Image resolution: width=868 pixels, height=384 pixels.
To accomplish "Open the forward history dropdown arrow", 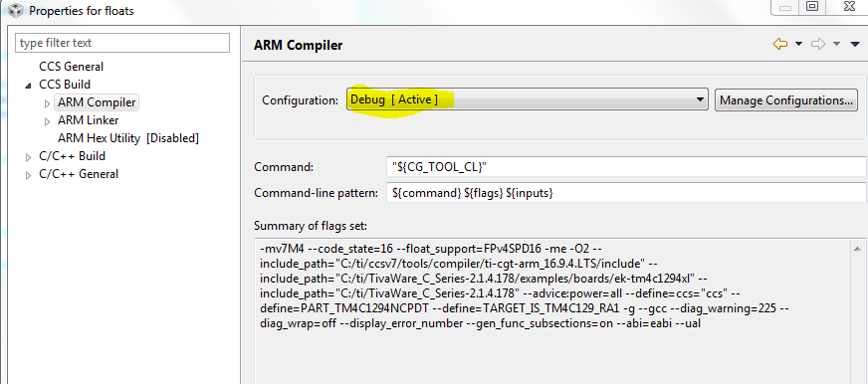I will [836, 44].
